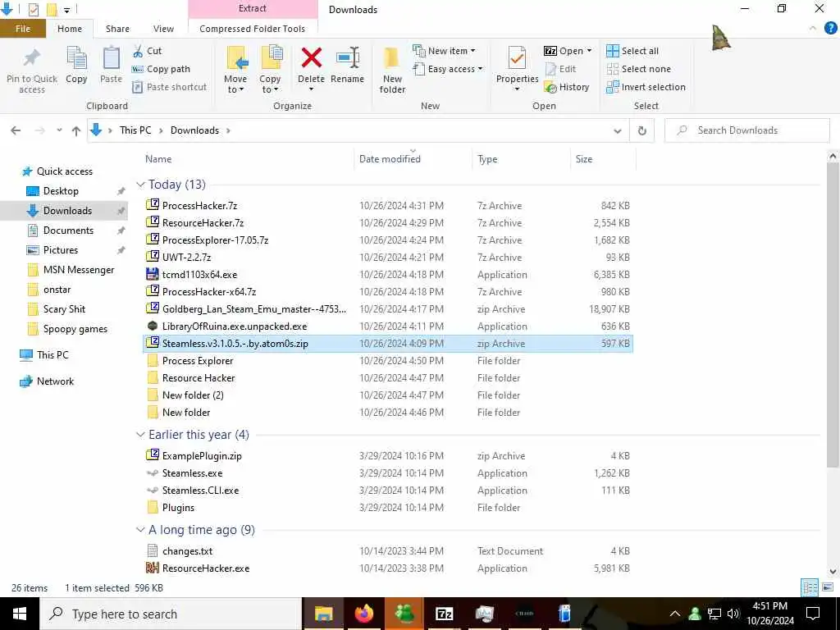Open File Explorer taskbar icon

[x=323, y=614]
